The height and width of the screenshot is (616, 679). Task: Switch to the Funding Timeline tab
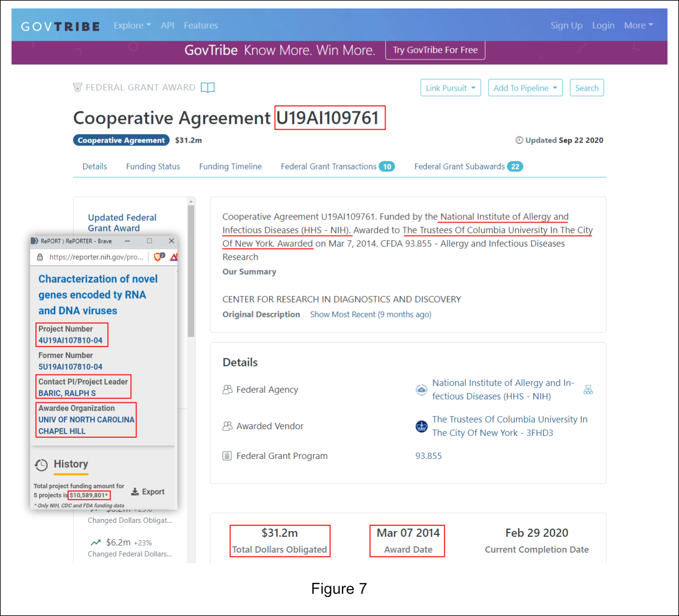coord(230,167)
